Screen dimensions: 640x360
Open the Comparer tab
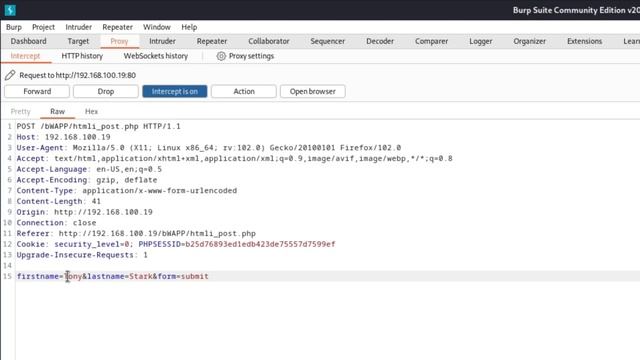(431, 41)
